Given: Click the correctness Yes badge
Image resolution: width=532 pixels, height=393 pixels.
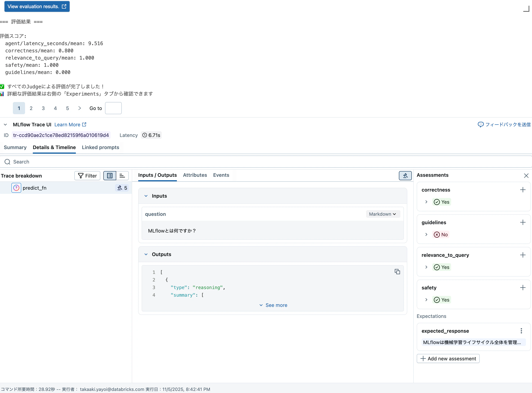Looking at the screenshot, I should point(442,202).
